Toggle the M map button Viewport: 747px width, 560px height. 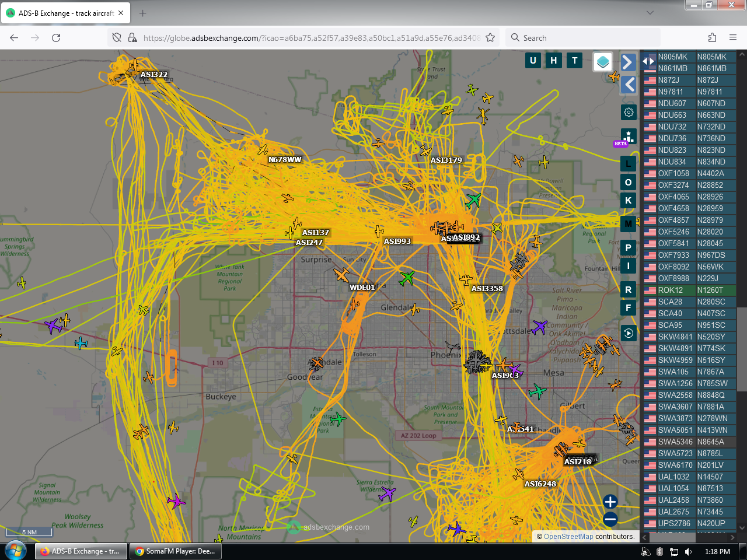(629, 223)
